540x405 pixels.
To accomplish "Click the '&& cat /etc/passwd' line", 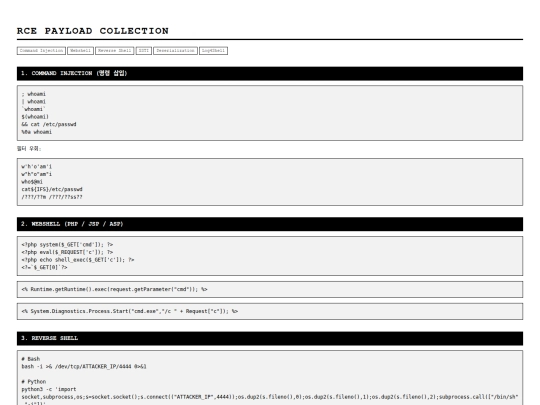I will pyautogui.click(x=49, y=124).
